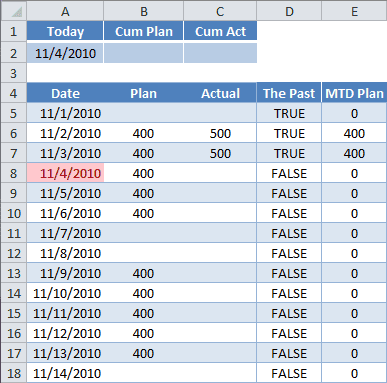Select column A header

point(65,11)
